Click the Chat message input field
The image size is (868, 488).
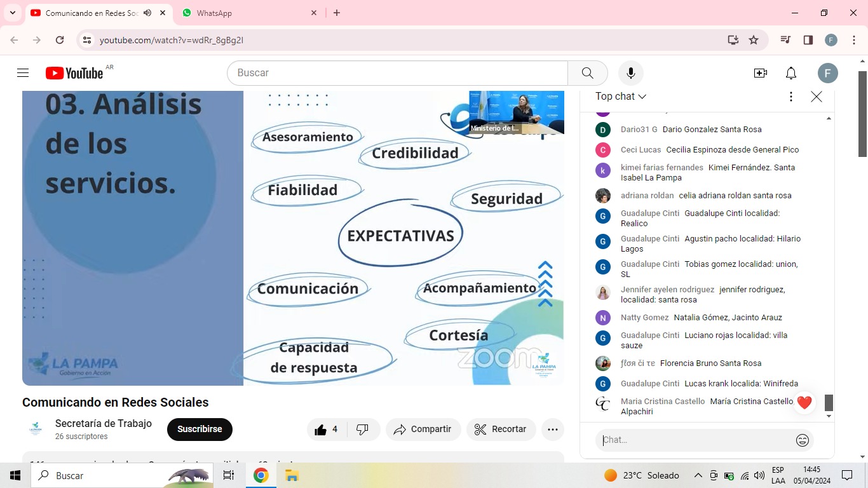[x=693, y=440]
